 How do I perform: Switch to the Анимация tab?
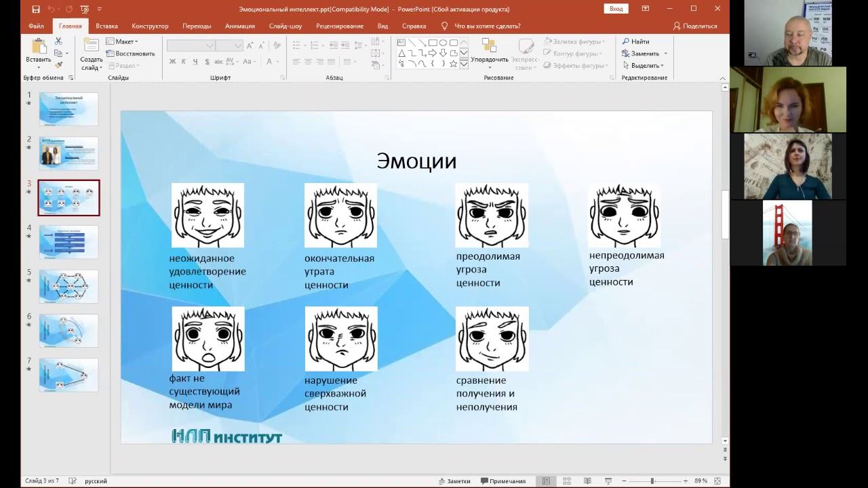pyautogui.click(x=240, y=26)
